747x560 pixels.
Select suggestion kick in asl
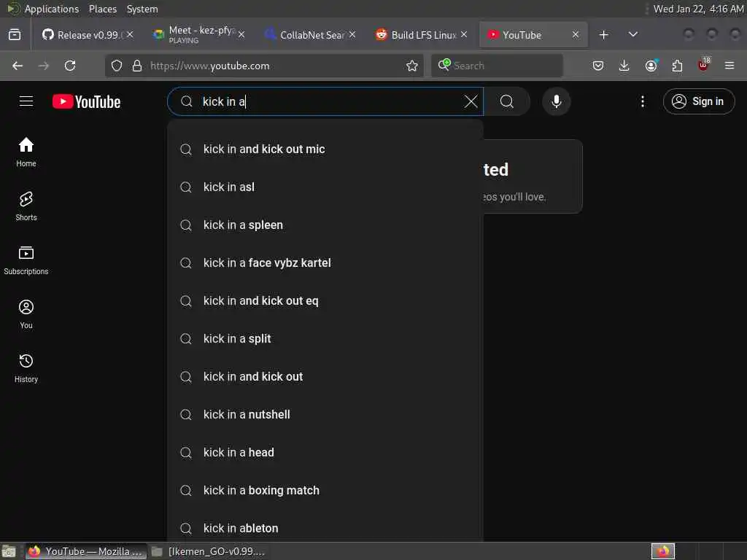click(325, 187)
